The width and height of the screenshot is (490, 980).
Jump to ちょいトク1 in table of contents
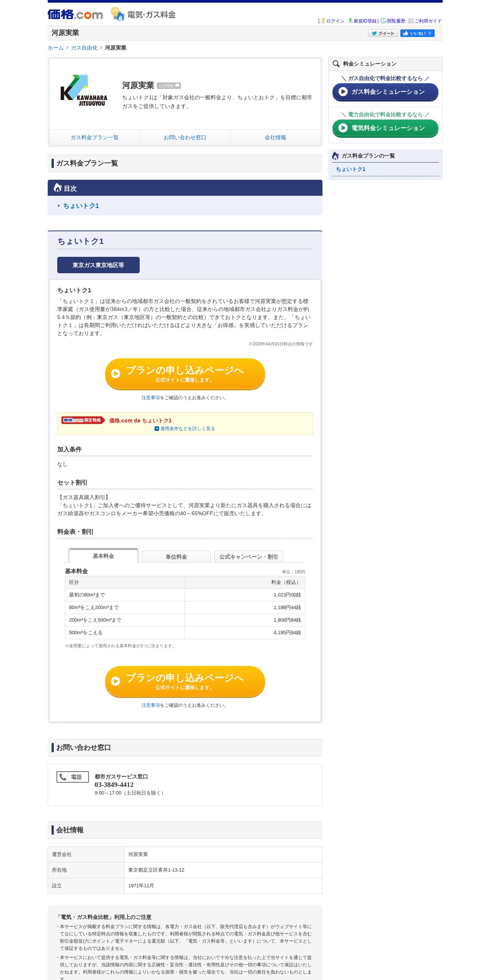click(x=81, y=206)
